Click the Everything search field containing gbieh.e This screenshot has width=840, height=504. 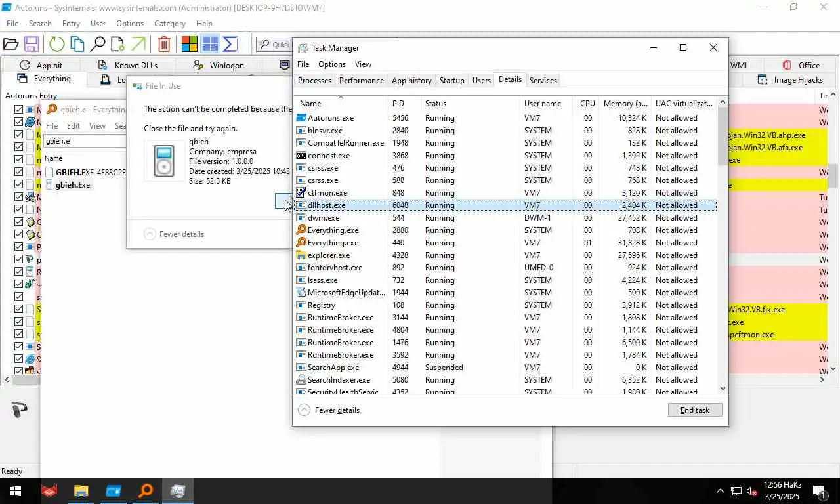point(85,141)
